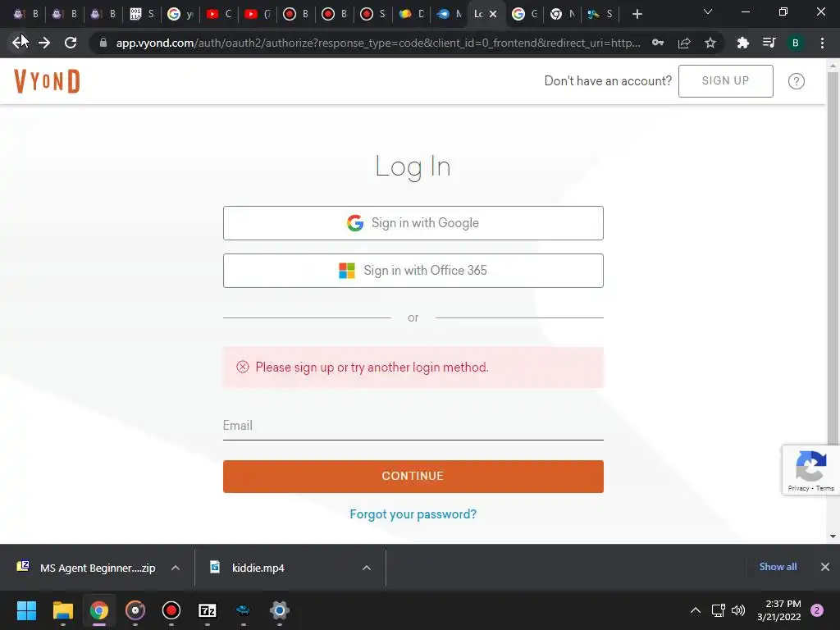This screenshot has width=840, height=630.
Task: Click the Vyond logo
Action: coord(47,81)
